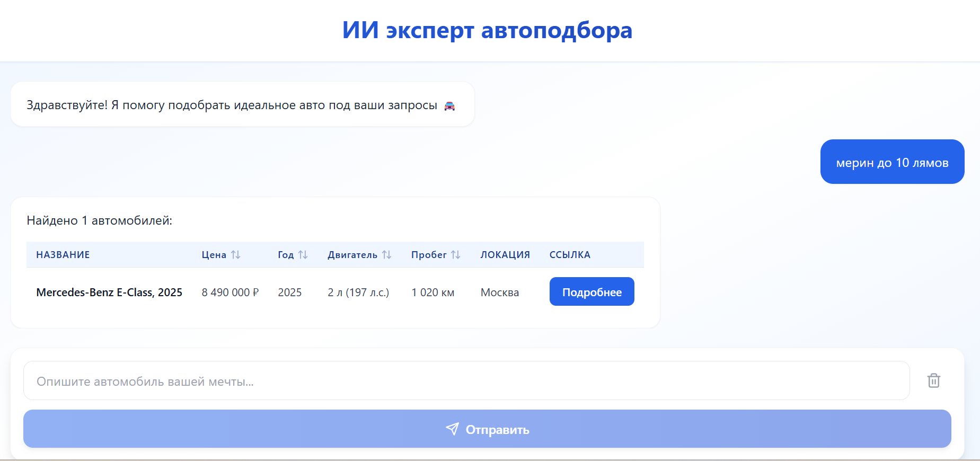Click the Пробег column label
The width and height of the screenshot is (980, 461).
pos(429,255)
